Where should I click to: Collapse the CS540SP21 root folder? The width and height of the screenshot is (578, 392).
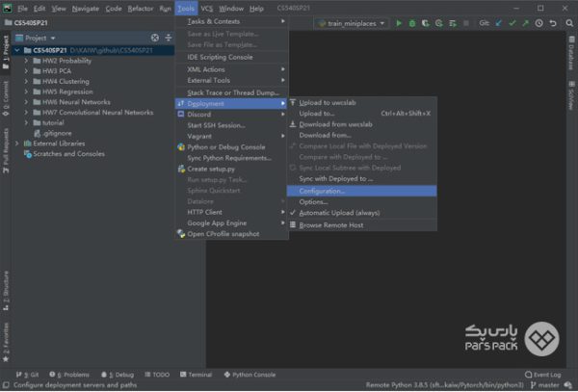coord(17,50)
